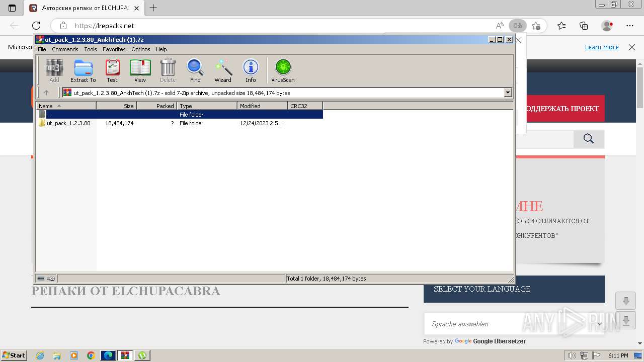Run the Test archive tool
644x362 pixels.
[112, 70]
